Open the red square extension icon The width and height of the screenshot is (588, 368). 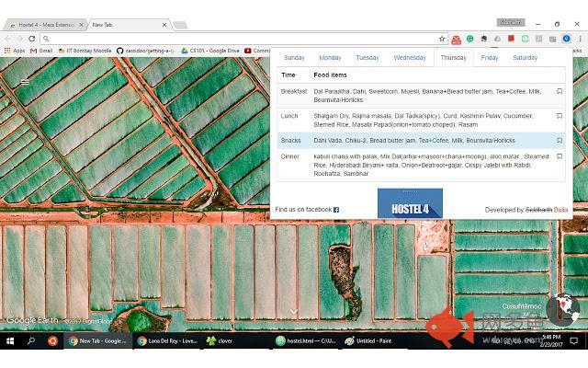(511, 39)
